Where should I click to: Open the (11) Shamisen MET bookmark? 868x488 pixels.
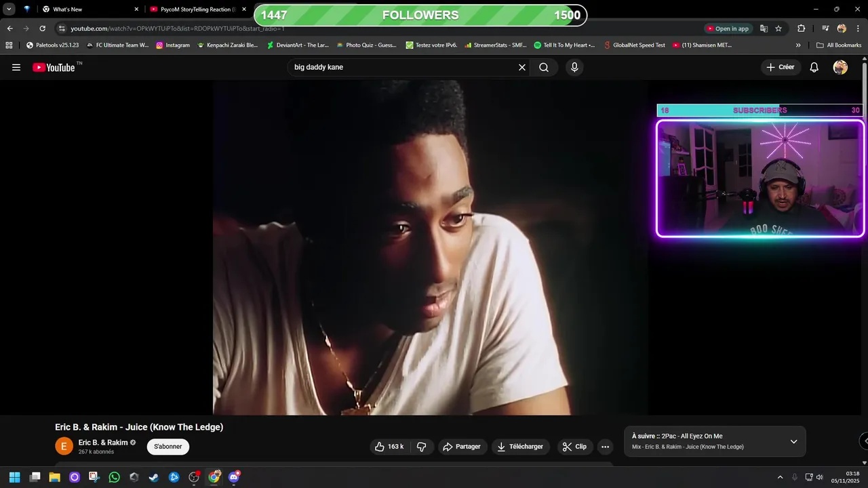point(702,45)
